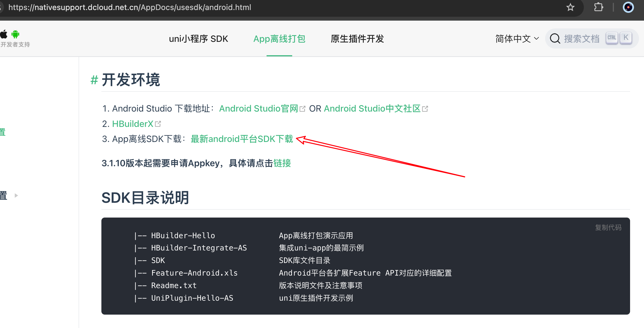Expand the collapsed sidebar item arrow
The image size is (644, 328).
tap(16, 196)
